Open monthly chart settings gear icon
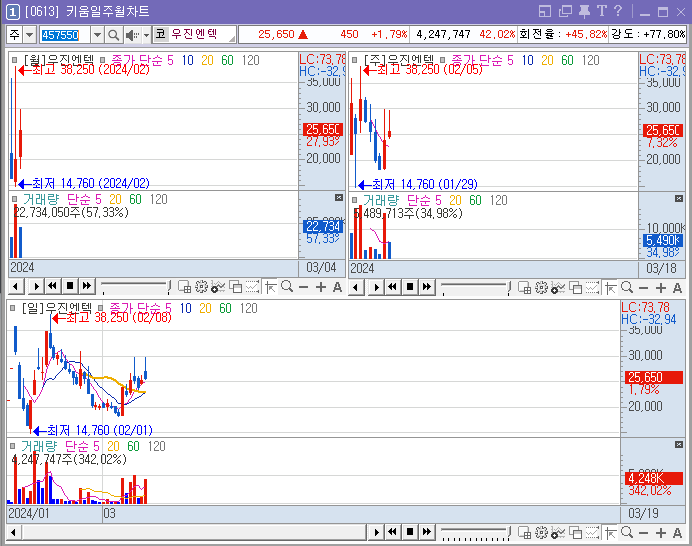692x546 pixels. pos(201,287)
